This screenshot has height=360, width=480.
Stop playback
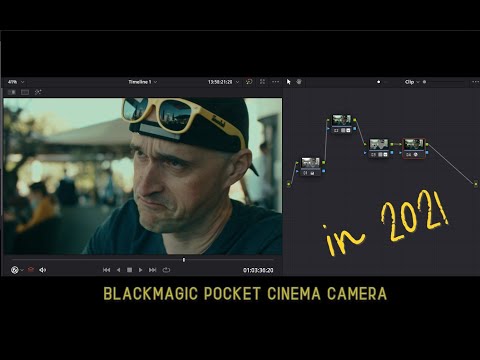(130, 270)
